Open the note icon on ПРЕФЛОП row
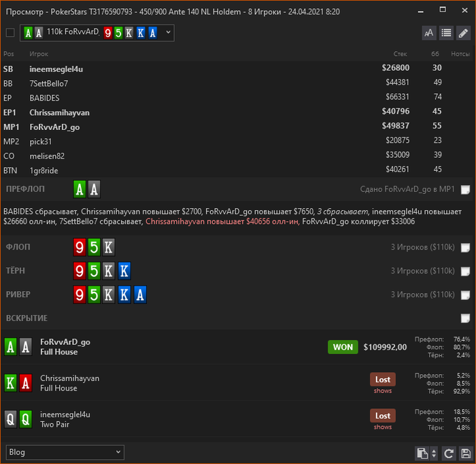The height and width of the screenshot is (464, 476). [x=465, y=190]
